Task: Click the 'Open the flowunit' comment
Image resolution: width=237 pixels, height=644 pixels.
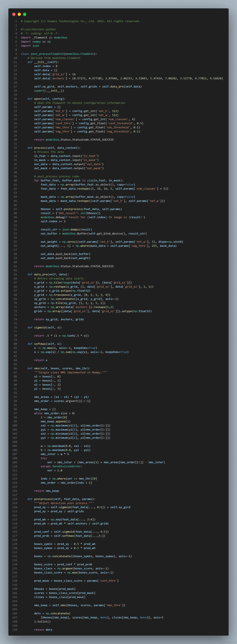Action: coord(80,103)
